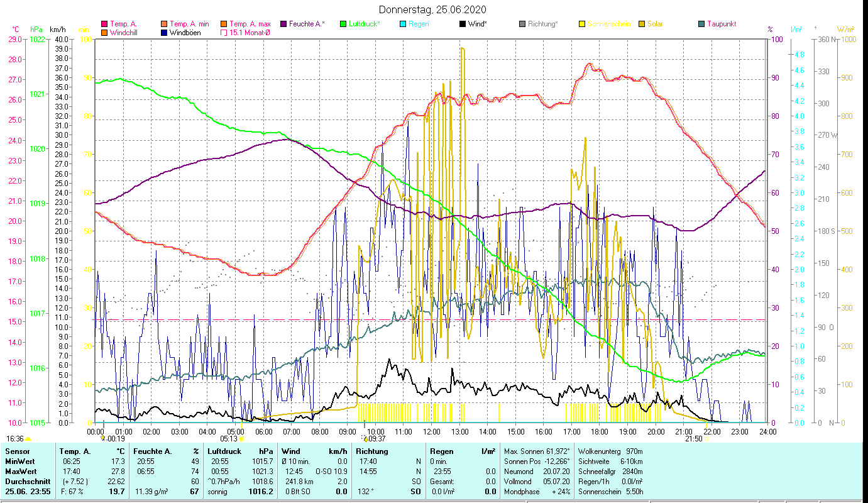The width and height of the screenshot is (868, 503).
Task: Click the current pressure value 1016.2
Action: tap(260, 490)
